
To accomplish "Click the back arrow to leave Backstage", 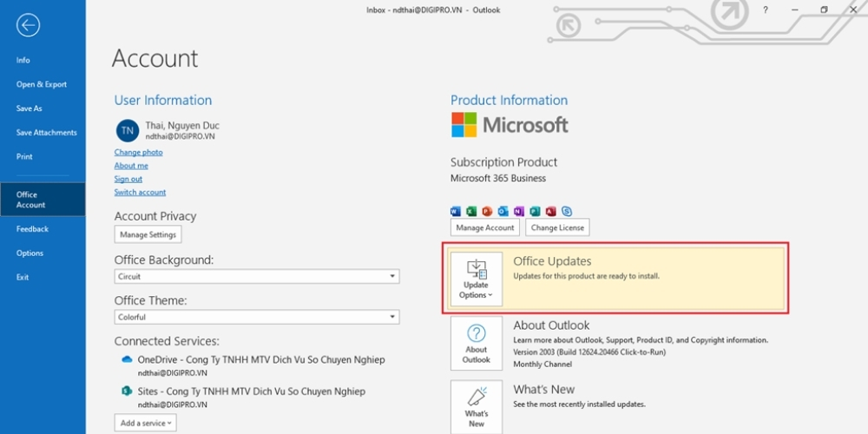I will click(x=28, y=25).
